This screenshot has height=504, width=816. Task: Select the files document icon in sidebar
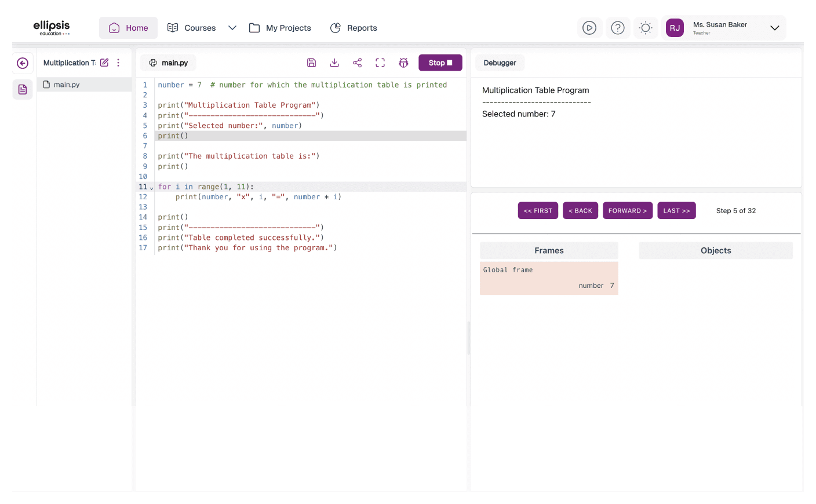23,89
